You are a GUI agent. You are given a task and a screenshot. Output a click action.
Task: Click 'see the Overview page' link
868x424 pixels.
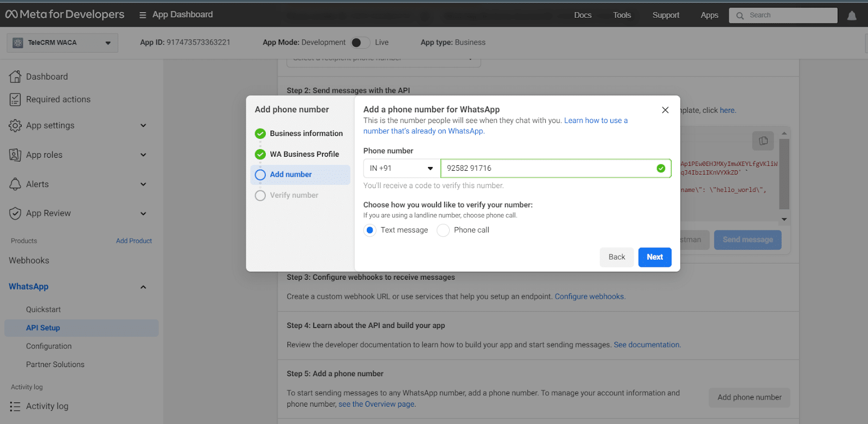click(x=376, y=404)
